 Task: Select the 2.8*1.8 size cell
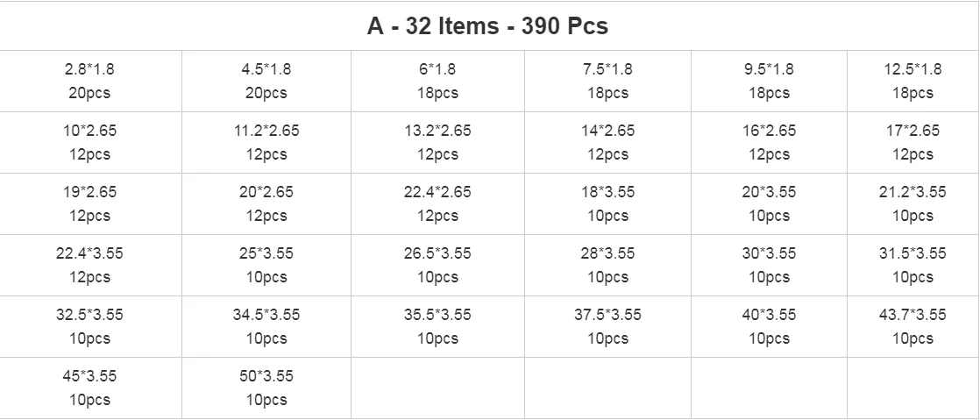tap(89, 81)
